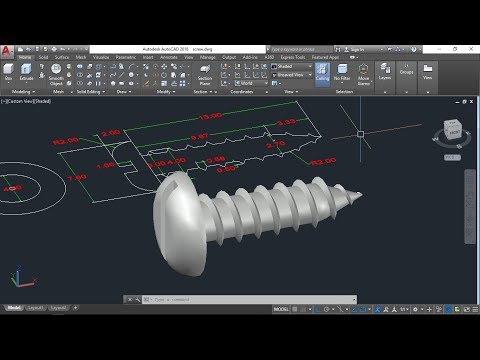Open the Smooth Object tool
Image resolution: width=480 pixels, height=360 pixels.
coord(56,75)
